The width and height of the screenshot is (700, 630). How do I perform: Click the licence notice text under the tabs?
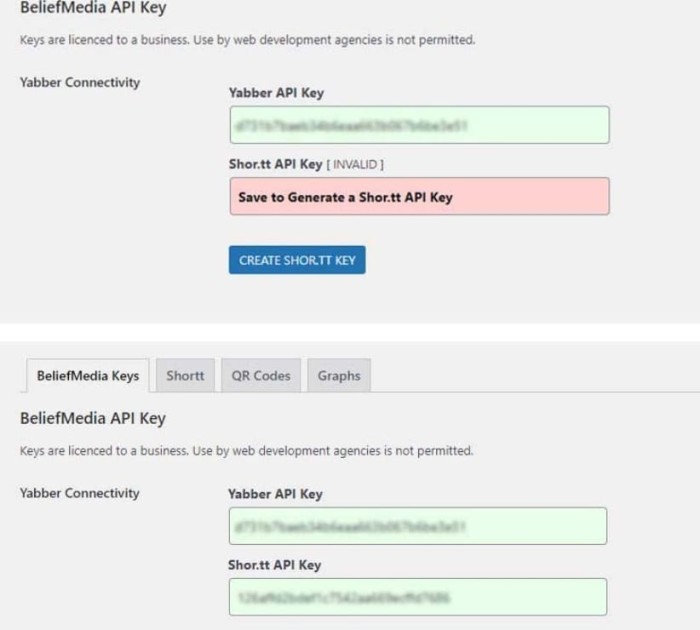(246, 451)
